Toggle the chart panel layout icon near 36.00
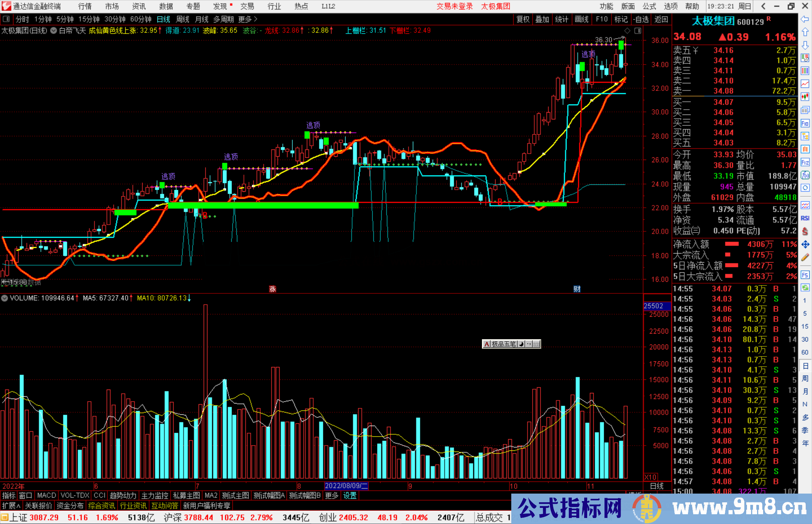 (638, 31)
